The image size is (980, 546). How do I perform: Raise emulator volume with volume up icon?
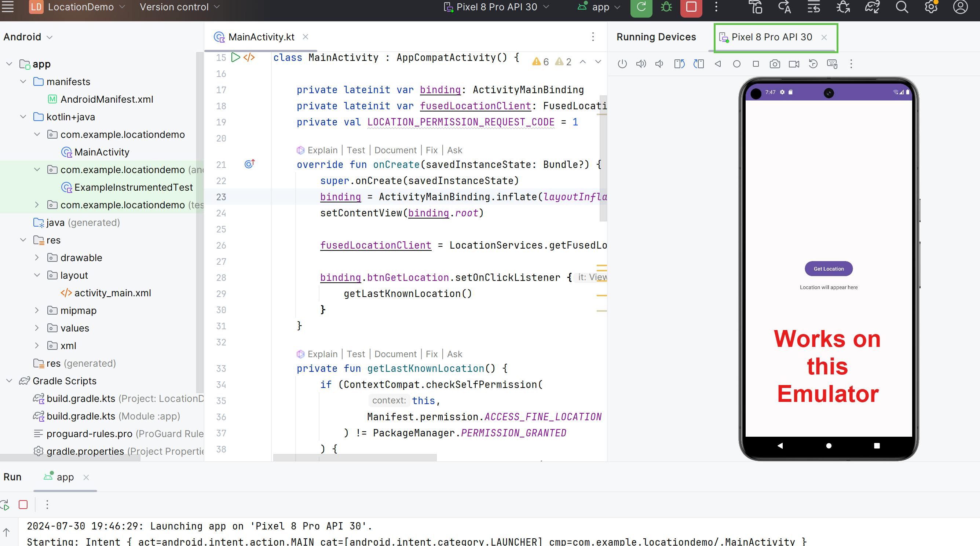pyautogui.click(x=641, y=64)
